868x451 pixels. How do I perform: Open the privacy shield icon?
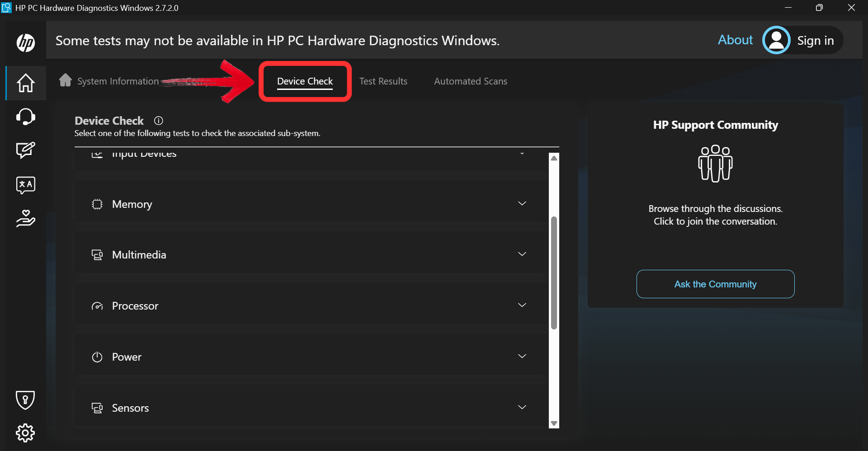coord(25,400)
